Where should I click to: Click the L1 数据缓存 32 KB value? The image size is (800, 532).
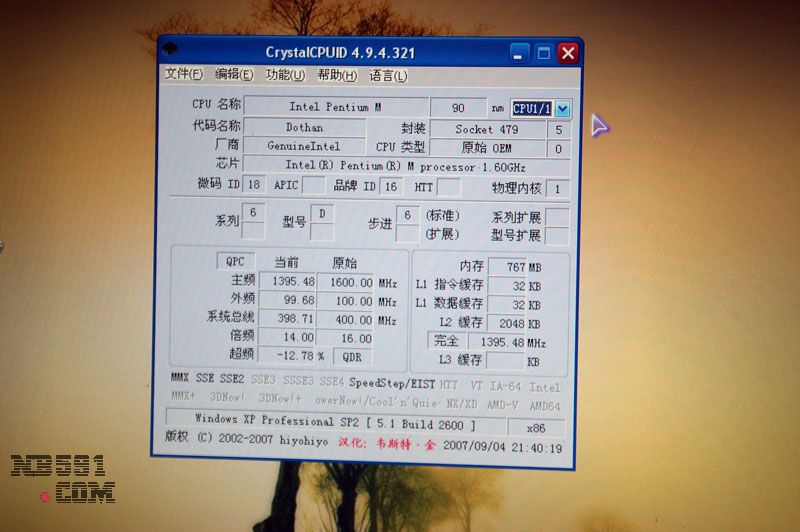pos(507,305)
